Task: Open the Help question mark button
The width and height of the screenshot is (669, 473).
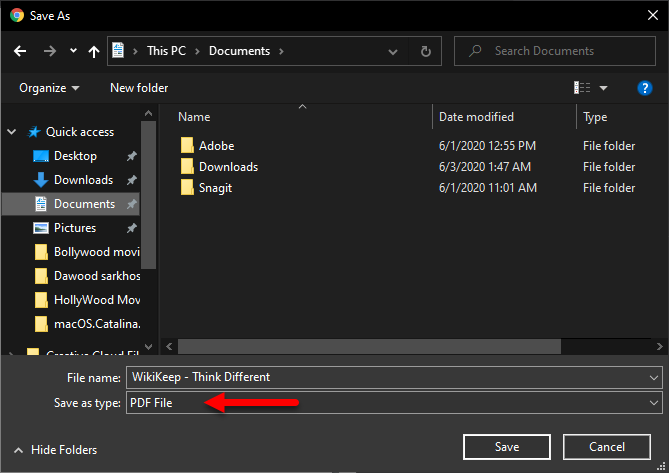Action: click(645, 88)
